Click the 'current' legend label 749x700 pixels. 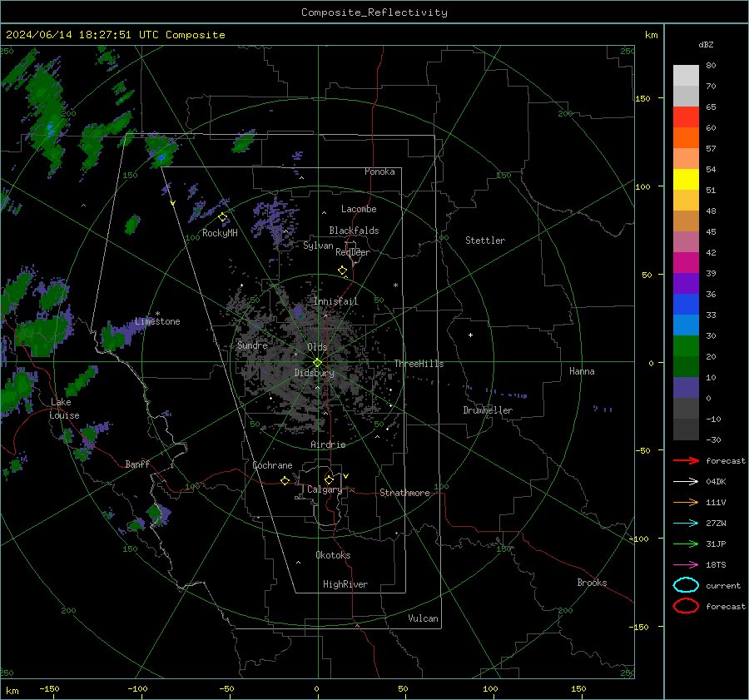723,585
